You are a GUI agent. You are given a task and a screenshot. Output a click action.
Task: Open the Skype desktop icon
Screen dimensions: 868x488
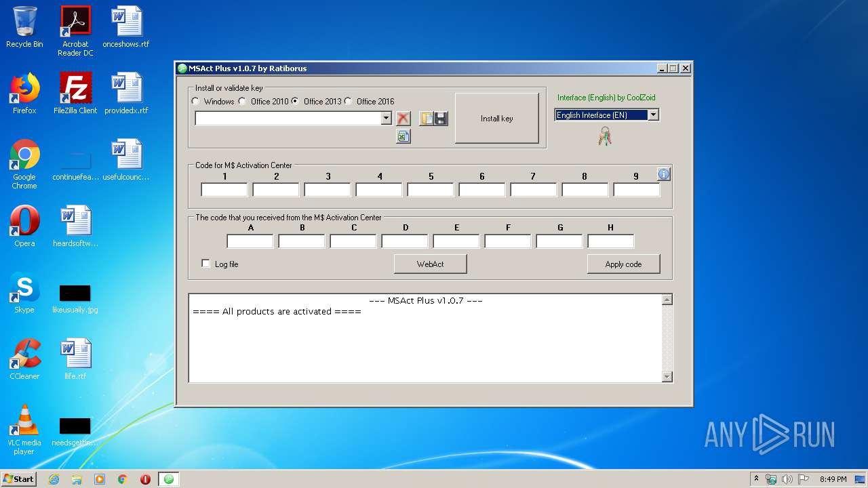[x=24, y=293]
